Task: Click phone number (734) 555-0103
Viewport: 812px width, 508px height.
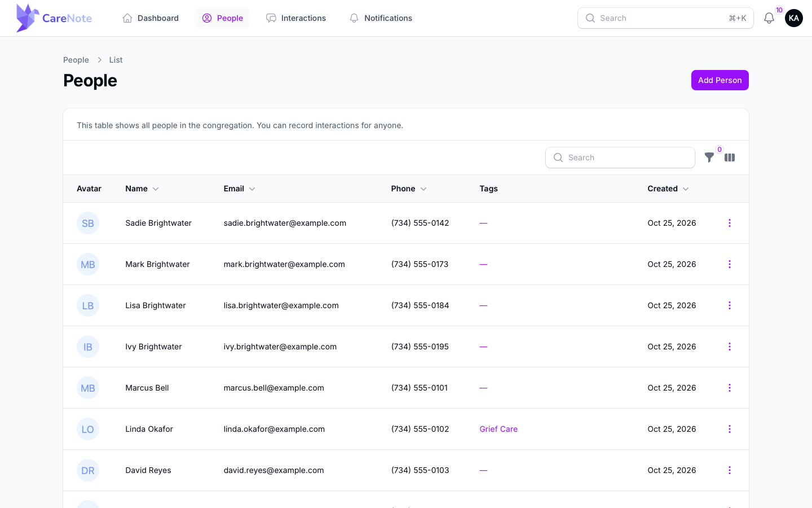Action: point(420,470)
